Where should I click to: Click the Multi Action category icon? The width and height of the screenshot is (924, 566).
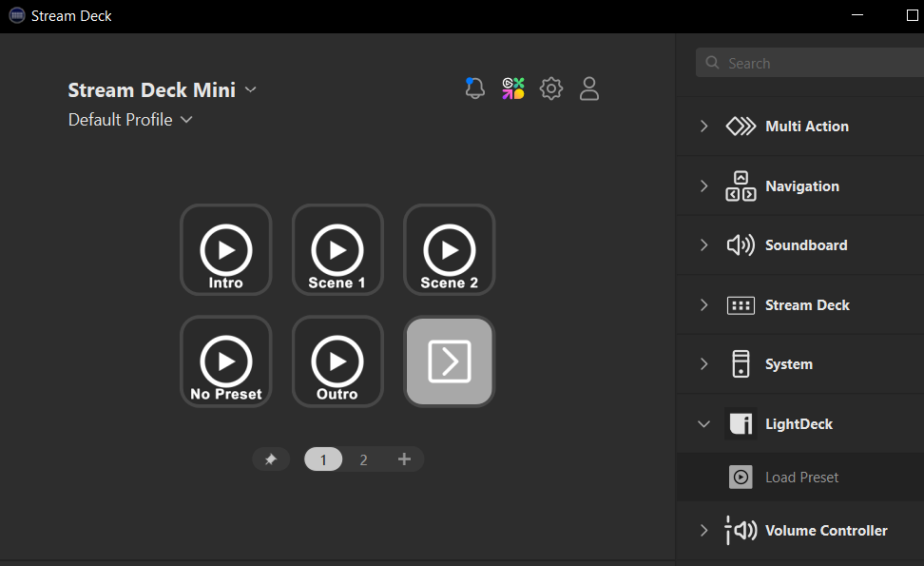pyautogui.click(x=741, y=127)
